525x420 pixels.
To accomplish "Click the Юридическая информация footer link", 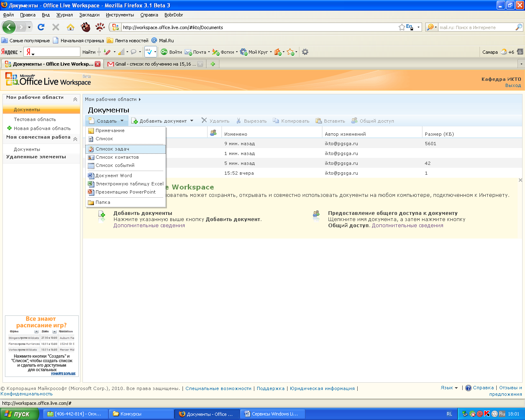I will 322,388.
